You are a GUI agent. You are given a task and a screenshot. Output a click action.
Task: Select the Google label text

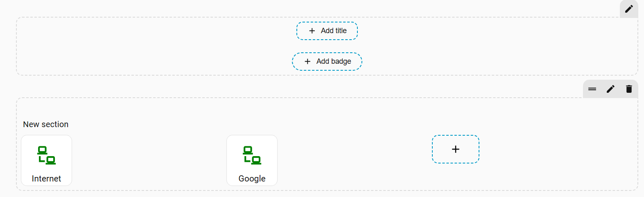pyautogui.click(x=252, y=179)
